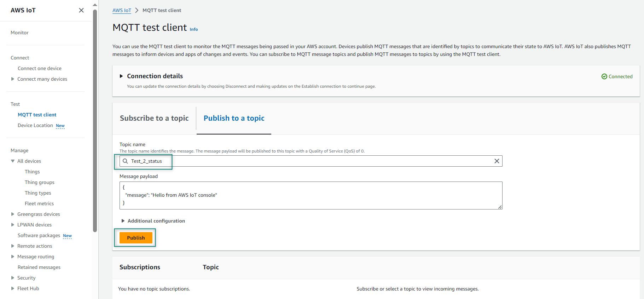Expand Greengrass devices menu

tap(13, 214)
